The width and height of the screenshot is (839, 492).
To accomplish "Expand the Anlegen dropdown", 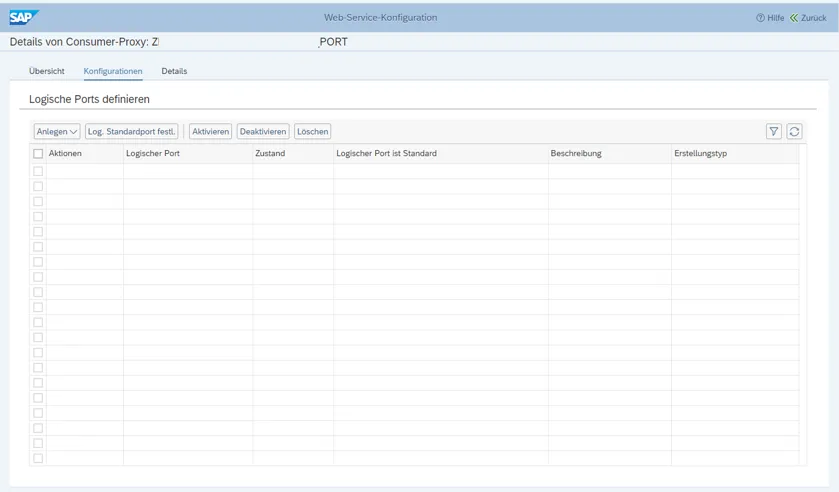I will coord(57,131).
